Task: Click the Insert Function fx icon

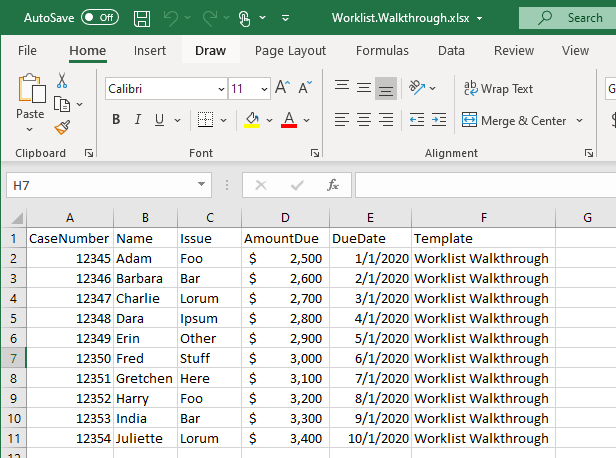Action: pyautogui.click(x=333, y=185)
